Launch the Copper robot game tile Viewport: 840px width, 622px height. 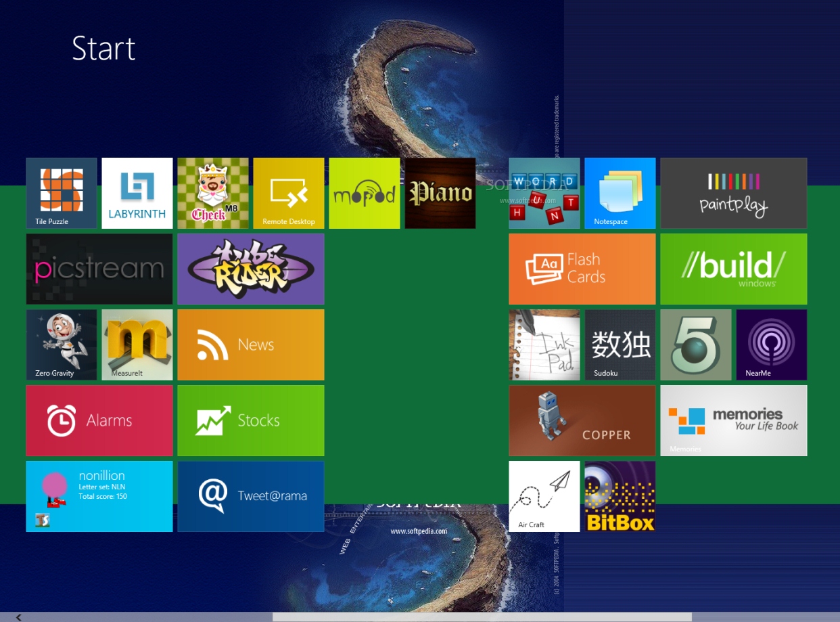[x=582, y=420]
